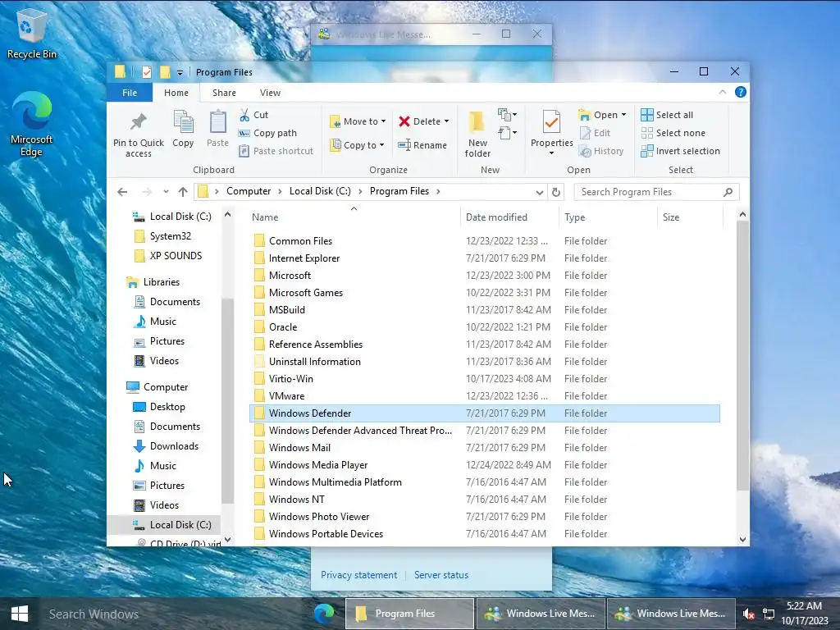Image resolution: width=840 pixels, height=630 pixels.
Task: Click Edit in Open group
Action: click(595, 133)
